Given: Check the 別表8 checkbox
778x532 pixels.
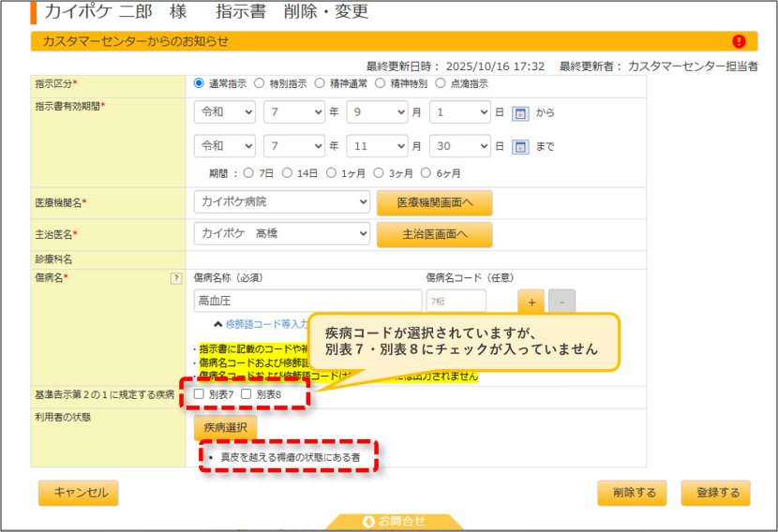Looking at the screenshot, I should point(247,393).
